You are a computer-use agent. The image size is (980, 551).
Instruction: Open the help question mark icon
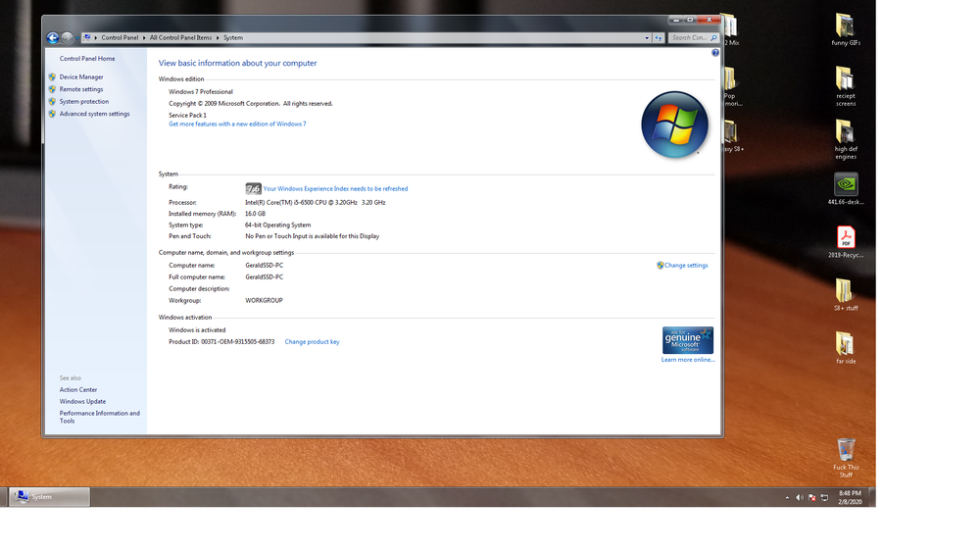715,53
